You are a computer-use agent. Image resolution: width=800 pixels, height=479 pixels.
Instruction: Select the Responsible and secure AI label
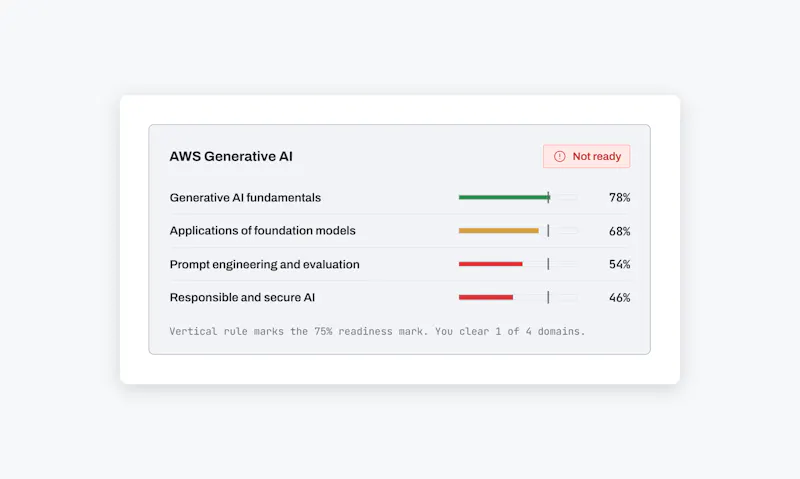pyautogui.click(x=242, y=297)
